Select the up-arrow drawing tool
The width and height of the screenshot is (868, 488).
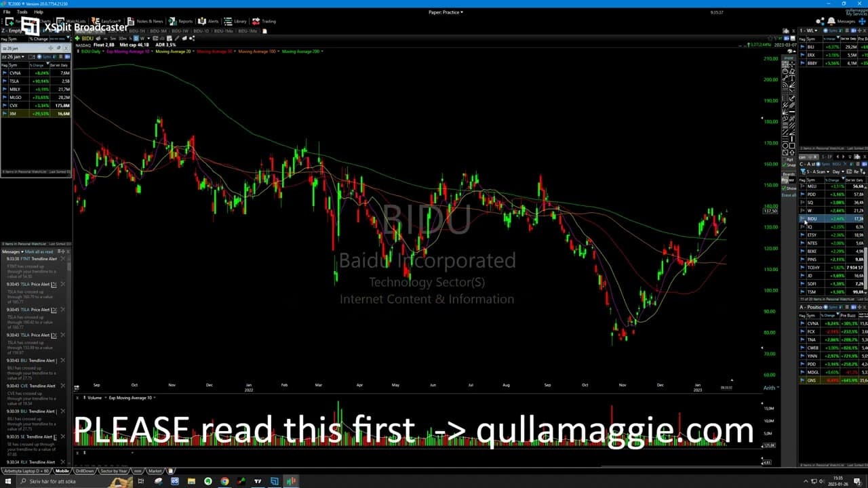tap(792, 152)
